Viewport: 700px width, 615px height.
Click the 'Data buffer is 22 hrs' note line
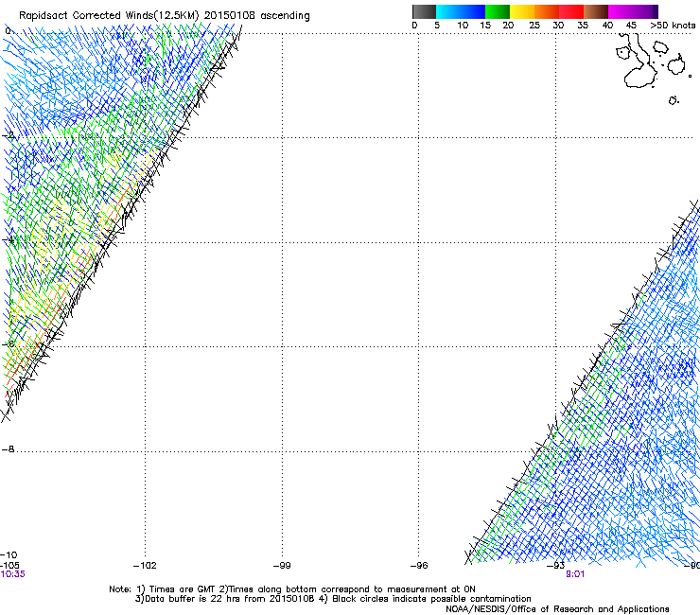333,599
